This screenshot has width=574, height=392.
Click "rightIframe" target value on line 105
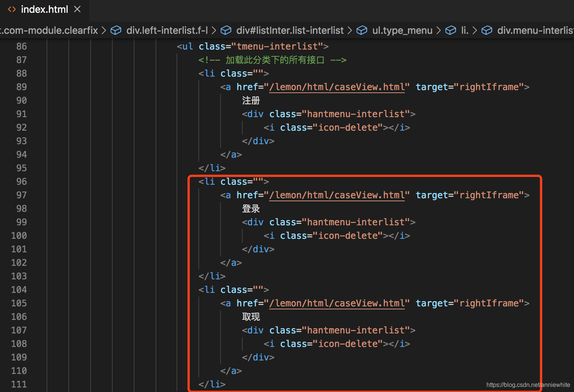tap(489, 303)
